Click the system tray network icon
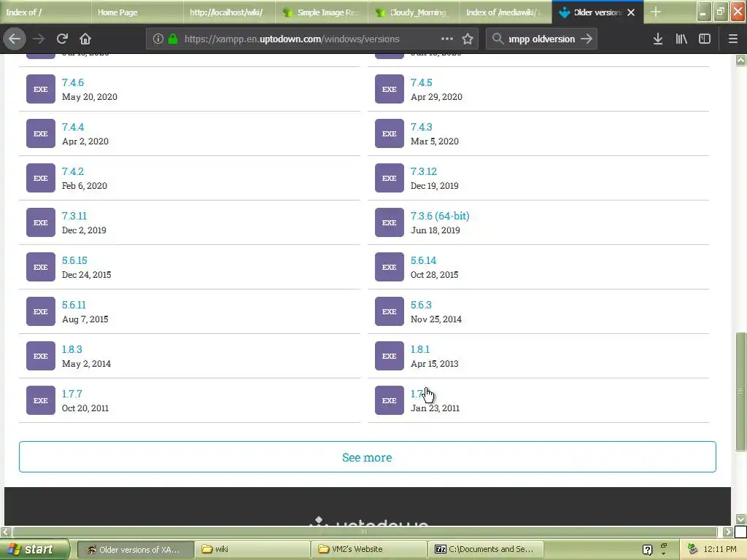This screenshot has width=747, height=560. (693, 550)
